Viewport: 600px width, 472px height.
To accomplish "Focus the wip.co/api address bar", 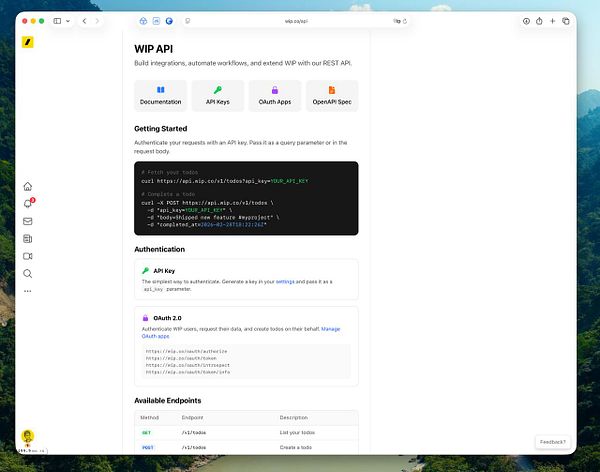I will point(296,21).
